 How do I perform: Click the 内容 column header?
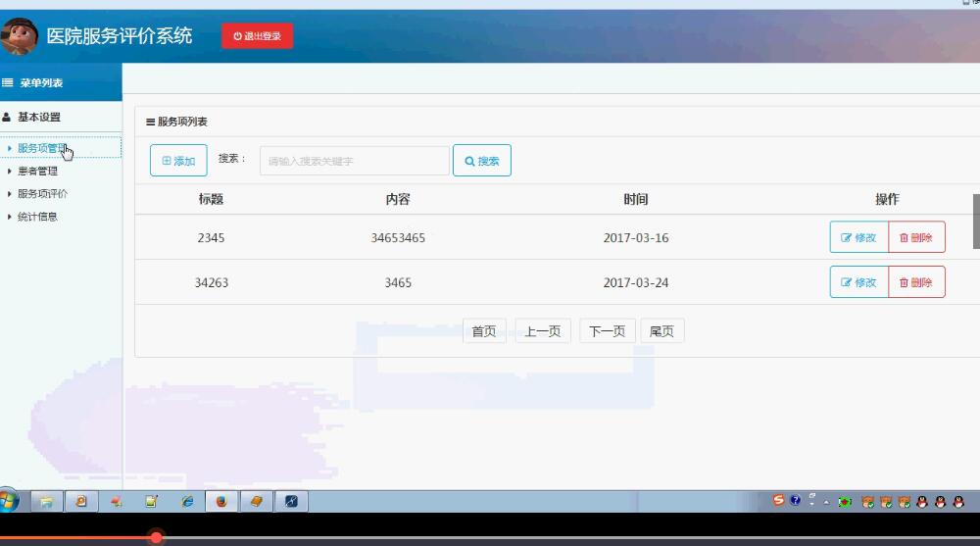[x=398, y=200]
